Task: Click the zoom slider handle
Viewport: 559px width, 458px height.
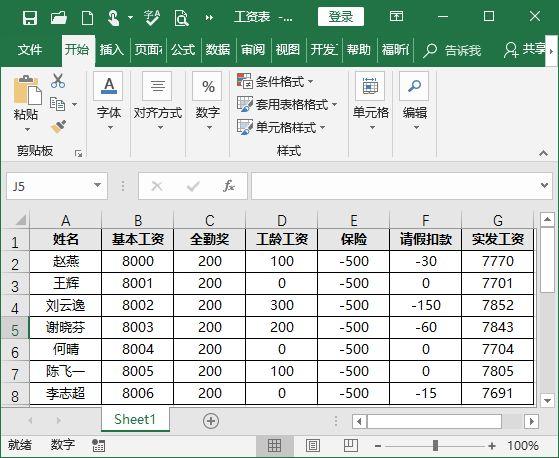Action: coord(435,446)
